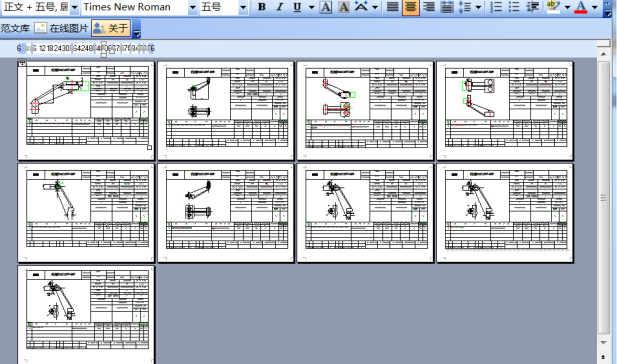Viewport: 617px width, 364px height.
Task: Click the 在线图片 picture icon
Action: (x=40, y=28)
